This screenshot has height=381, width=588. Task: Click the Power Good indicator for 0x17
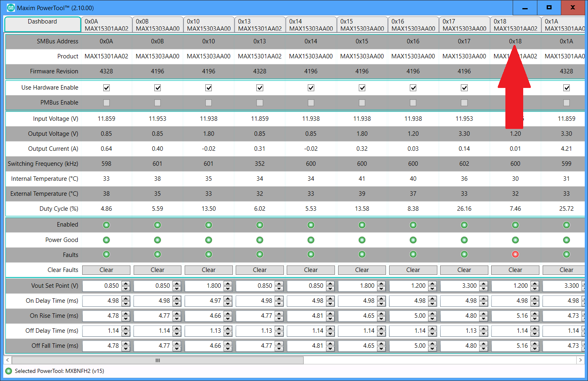coord(464,240)
